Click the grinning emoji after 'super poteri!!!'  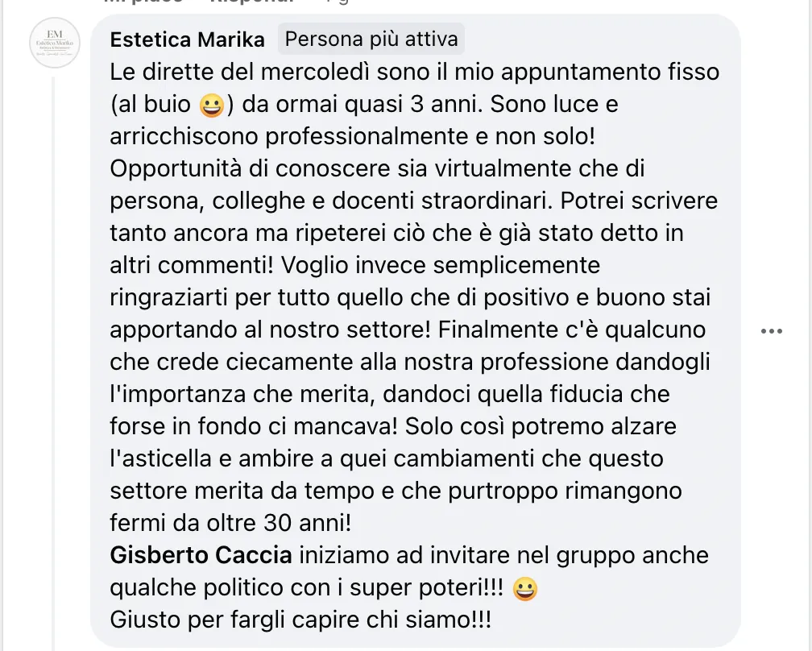pyautogui.click(x=524, y=589)
